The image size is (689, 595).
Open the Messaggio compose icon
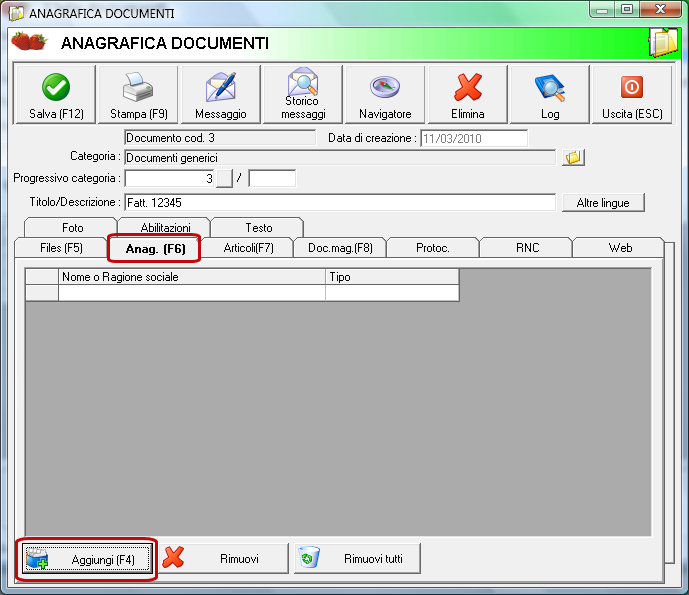pos(221,94)
